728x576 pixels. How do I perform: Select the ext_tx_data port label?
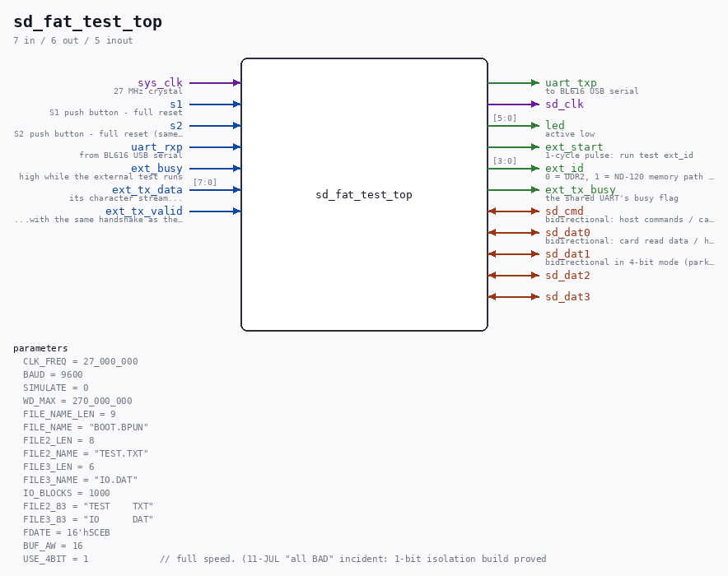pyautogui.click(x=147, y=189)
